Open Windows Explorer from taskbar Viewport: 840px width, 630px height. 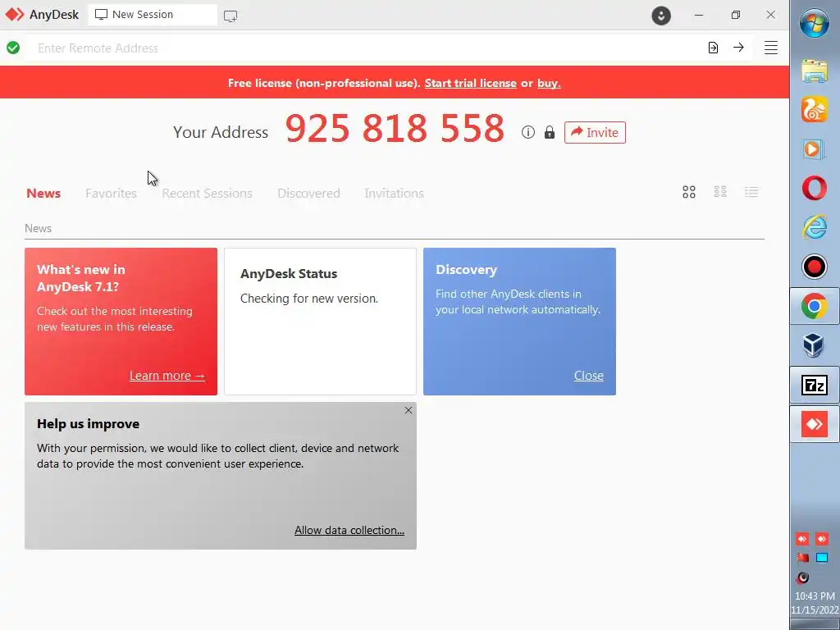[x=815, y=71]
